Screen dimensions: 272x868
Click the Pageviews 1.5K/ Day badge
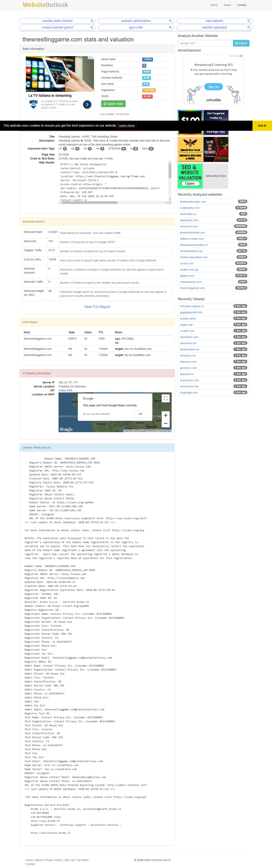click(x=149, y=90)
